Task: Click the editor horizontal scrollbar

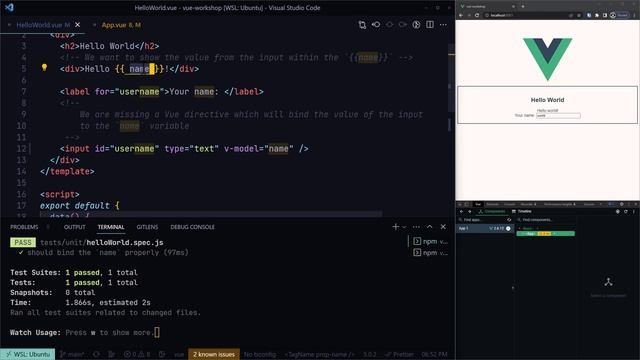Action: (x=211, y=214)
